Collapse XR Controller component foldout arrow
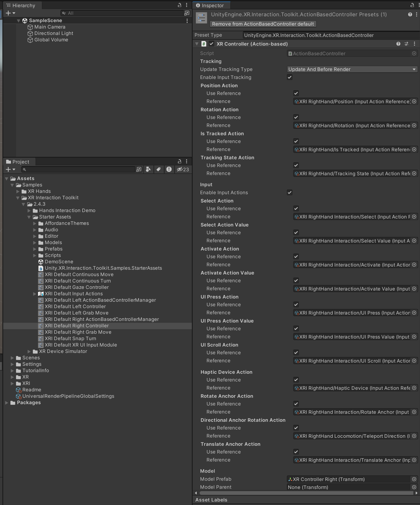Image resolution: width=420 pixels, height=505 pixels. pyautogui.click(x=197, y=44)
